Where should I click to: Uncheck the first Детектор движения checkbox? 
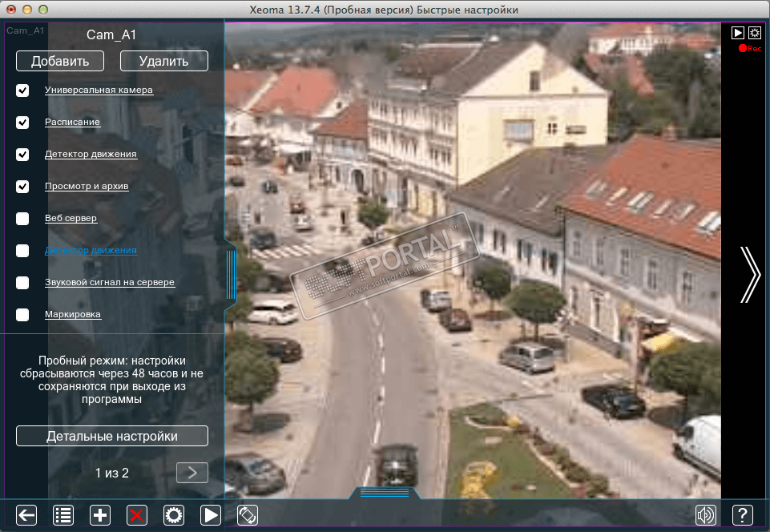[x=22, y=155]
